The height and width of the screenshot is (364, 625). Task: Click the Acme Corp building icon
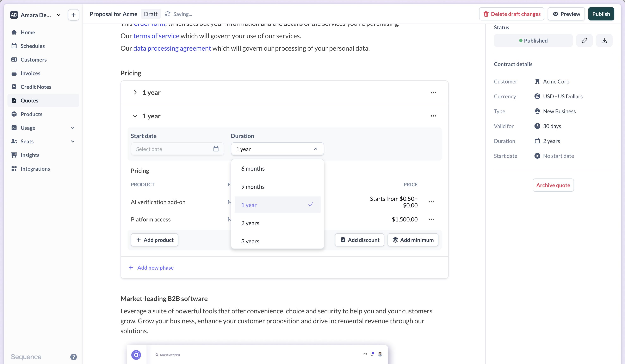tap(537, 81)
